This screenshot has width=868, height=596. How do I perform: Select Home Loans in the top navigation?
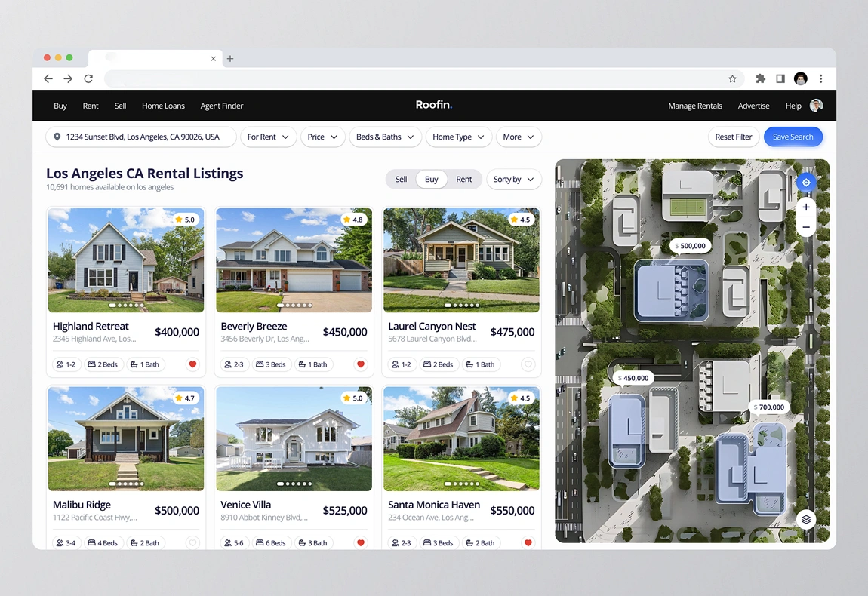[163, 106]
